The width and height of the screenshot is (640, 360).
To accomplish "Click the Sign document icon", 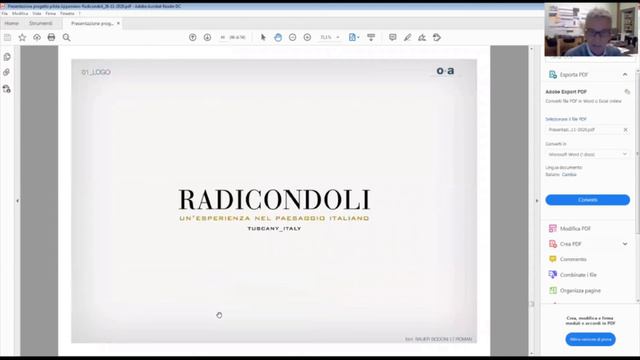I will [x=422, y=38].
